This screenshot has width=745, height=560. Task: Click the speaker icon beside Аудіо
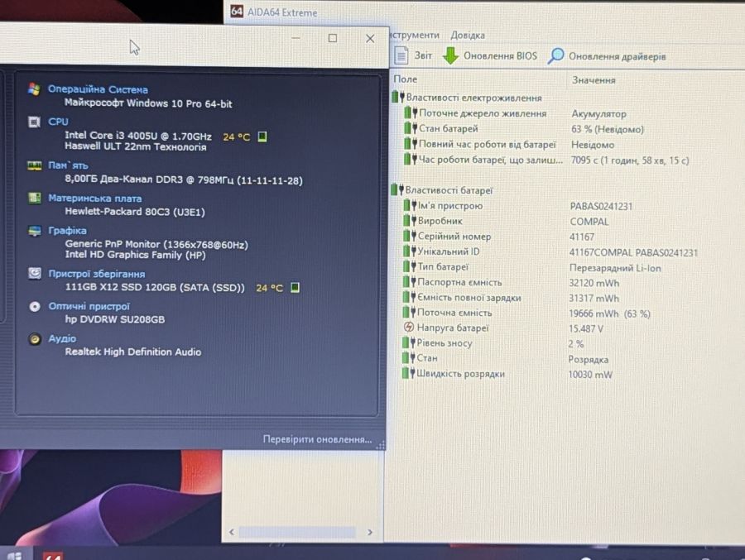(x=34, y=339)
